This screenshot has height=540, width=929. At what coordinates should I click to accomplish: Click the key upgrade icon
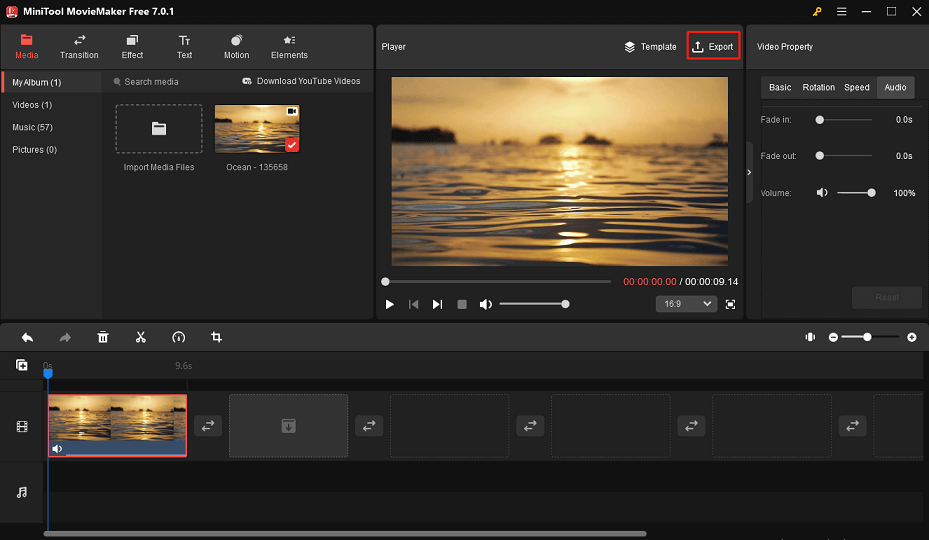click(x=817, y=11)
